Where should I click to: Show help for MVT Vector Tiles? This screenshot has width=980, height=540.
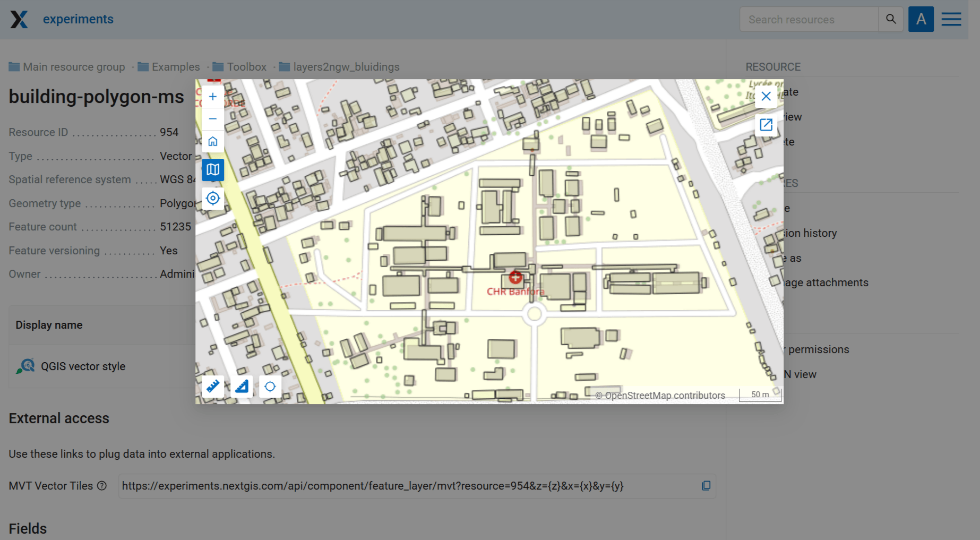click(102, 486)
